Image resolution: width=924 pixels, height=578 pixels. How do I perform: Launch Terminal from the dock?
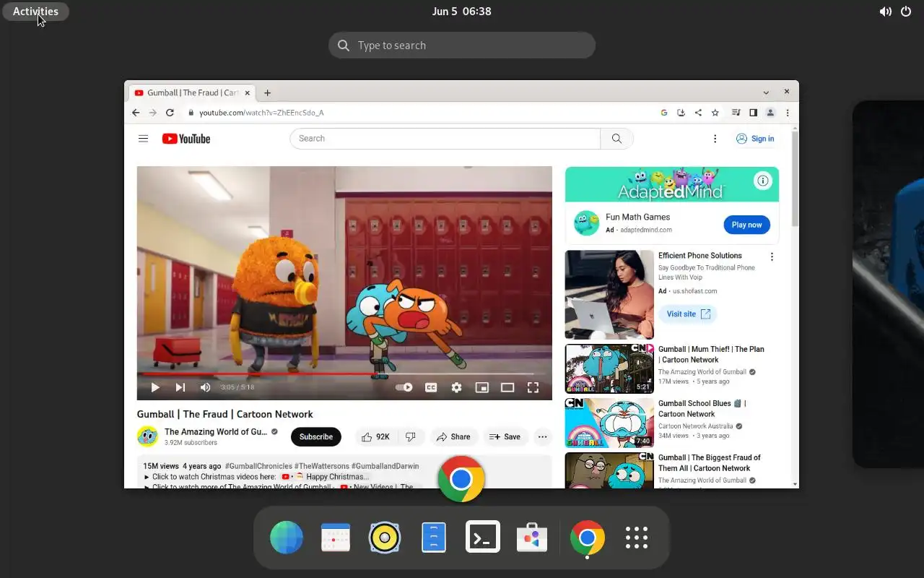pyautogui.click(x=483, y=538)
